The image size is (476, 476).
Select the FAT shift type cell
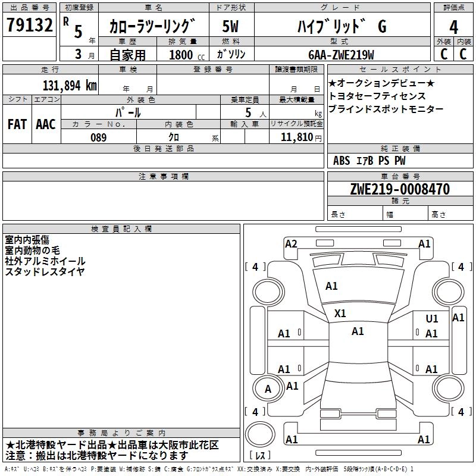click(x=17, y=124)
